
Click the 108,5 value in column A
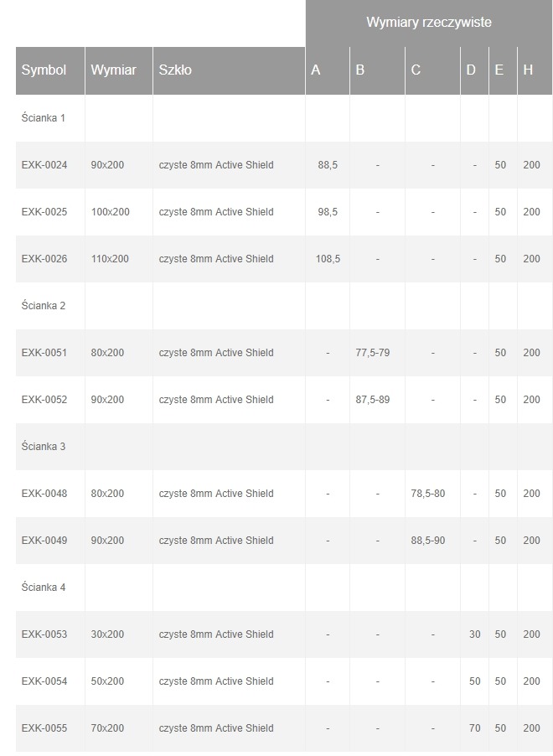pos(328,259)
